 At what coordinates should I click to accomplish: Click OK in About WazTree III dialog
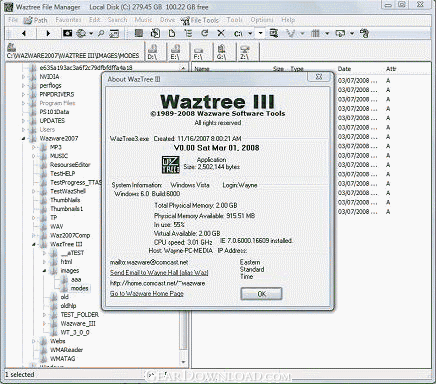[x=261, y=294]
